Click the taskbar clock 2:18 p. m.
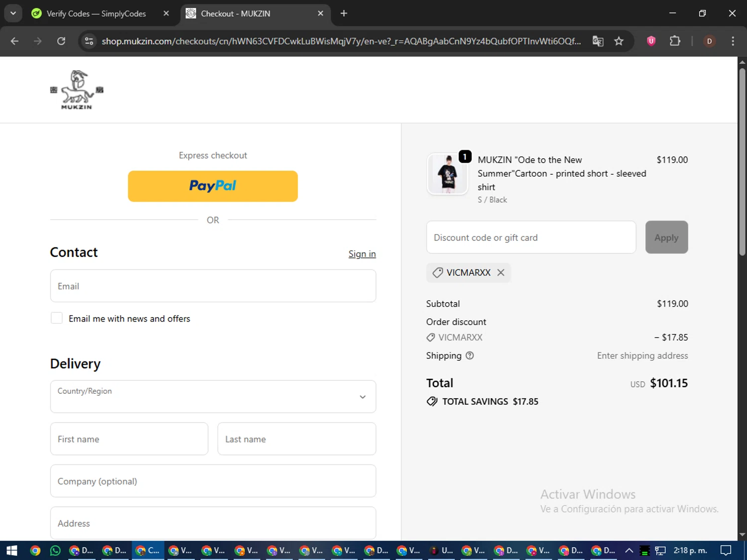This screenshot has height=560, width=747. (690, 551)
